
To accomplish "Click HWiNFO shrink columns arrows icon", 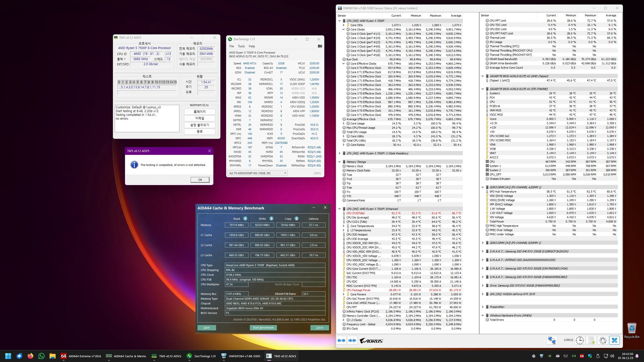I will click(x=352, y=340).
